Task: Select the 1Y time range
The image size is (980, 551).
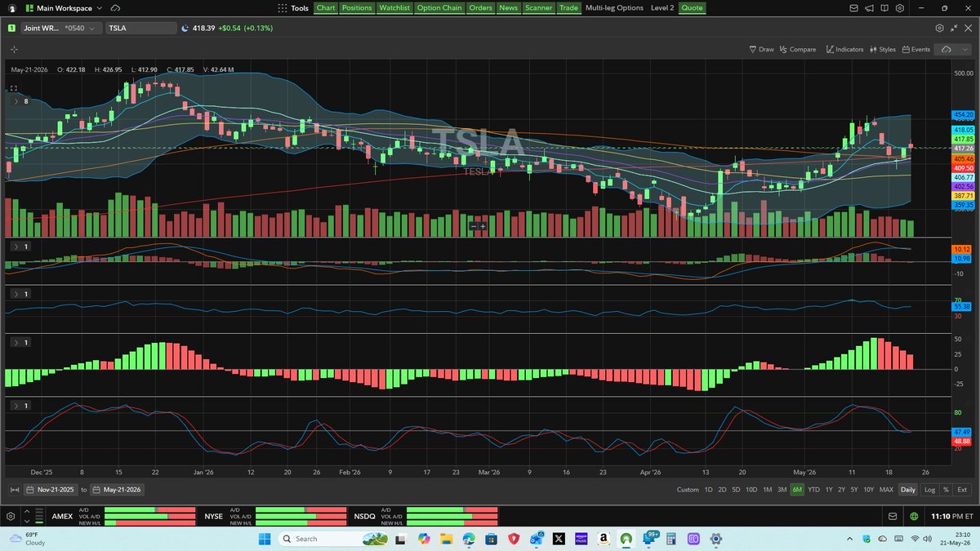Action: [829, 490]
